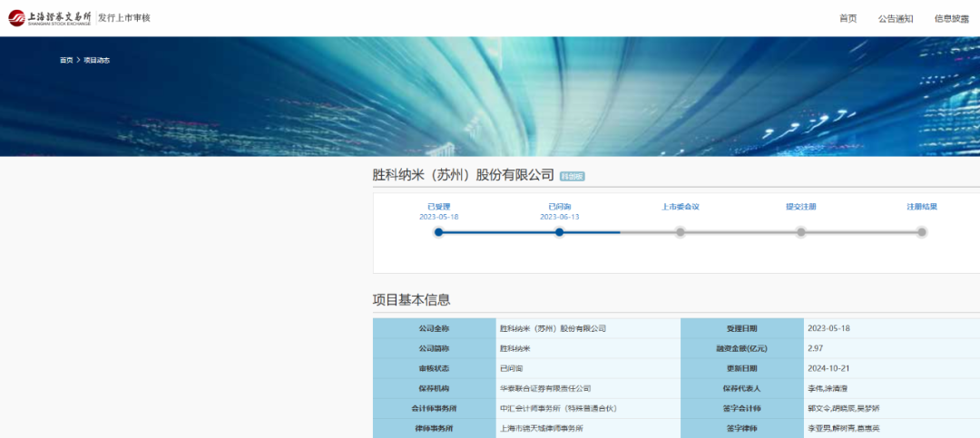Screen dimensions: 980x438
Task: Open the 公告通知 navigation menu
Action: click(896, 19)
